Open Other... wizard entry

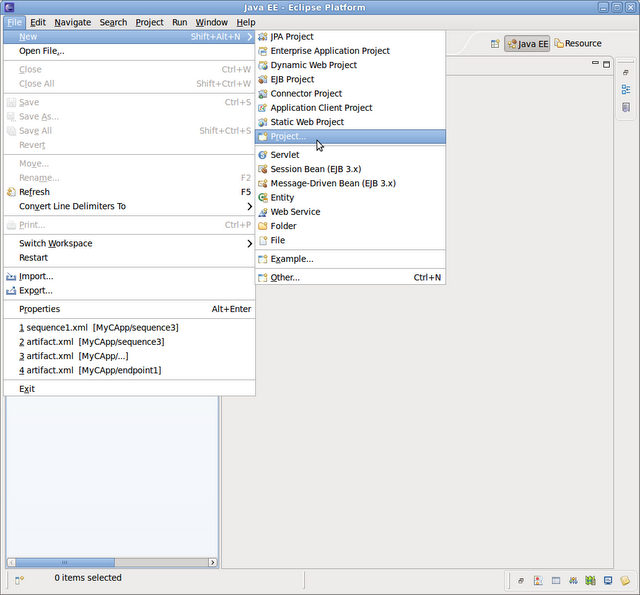pos(350,278)
